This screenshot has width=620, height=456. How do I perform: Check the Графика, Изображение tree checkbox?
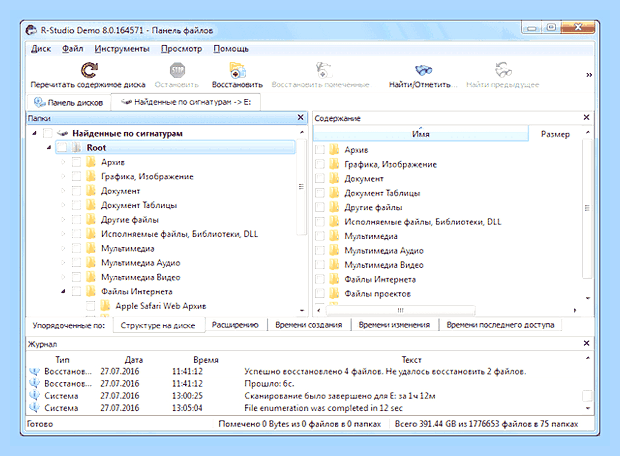click(76, 176)
